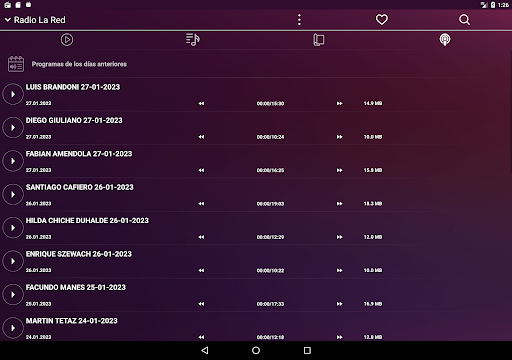Play DIEGO GIULIANO 27-01-2023 episode
The width and height of the screenshot is (512, 360).
[13, 128]
